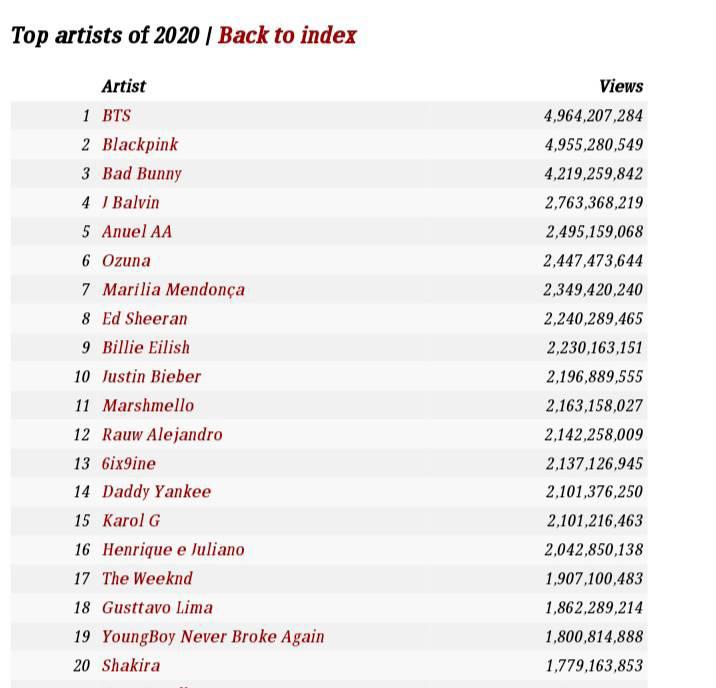The image size is (716, 688).
Task: Click the Back to index link
Action: point(287,35)
